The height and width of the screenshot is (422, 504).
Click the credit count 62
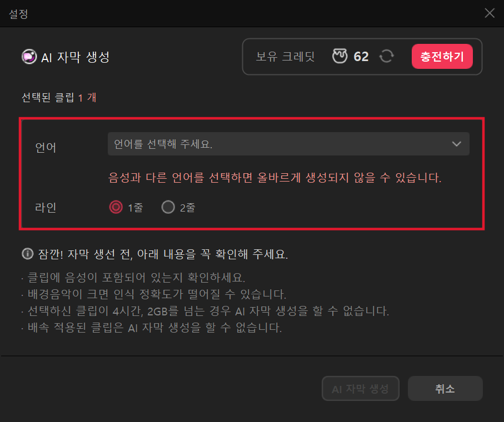pyautogui.click(x=361, y=57)
